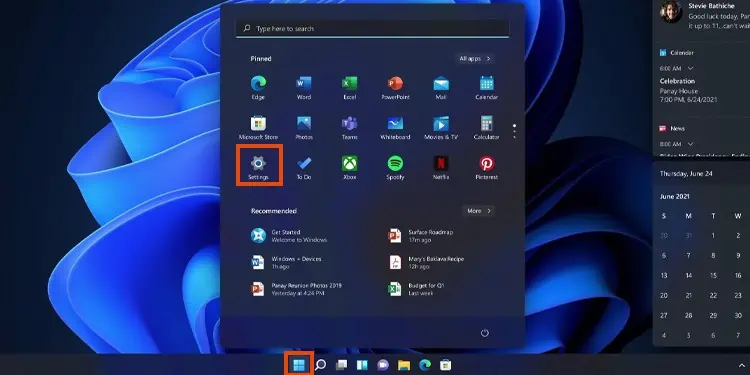750x375 pixels.
Task: Open the pinned Calendar app
Action: [486, 88]
